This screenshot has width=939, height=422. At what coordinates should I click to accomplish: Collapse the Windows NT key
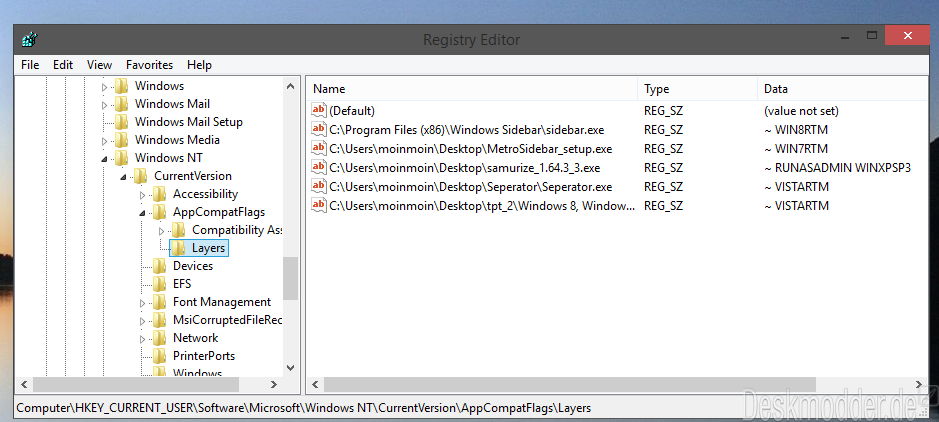point(105,159)
